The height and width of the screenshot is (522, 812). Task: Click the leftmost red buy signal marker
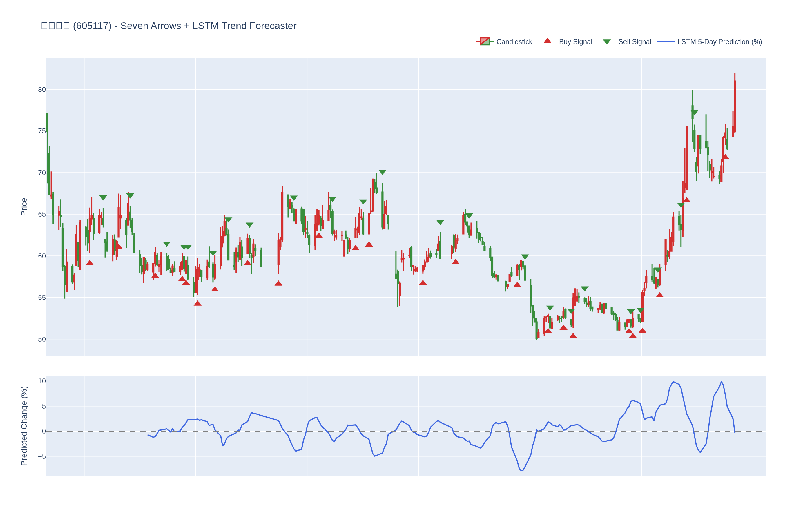tap(90, 263)
